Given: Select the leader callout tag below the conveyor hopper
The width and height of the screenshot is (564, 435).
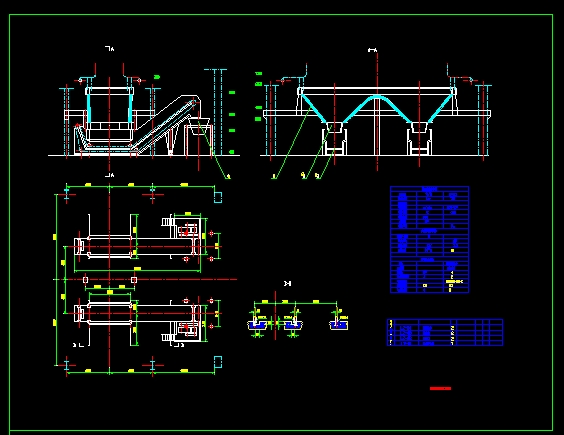Looking at the screenshot, I should pyautogui.click(x=228, y=176).
